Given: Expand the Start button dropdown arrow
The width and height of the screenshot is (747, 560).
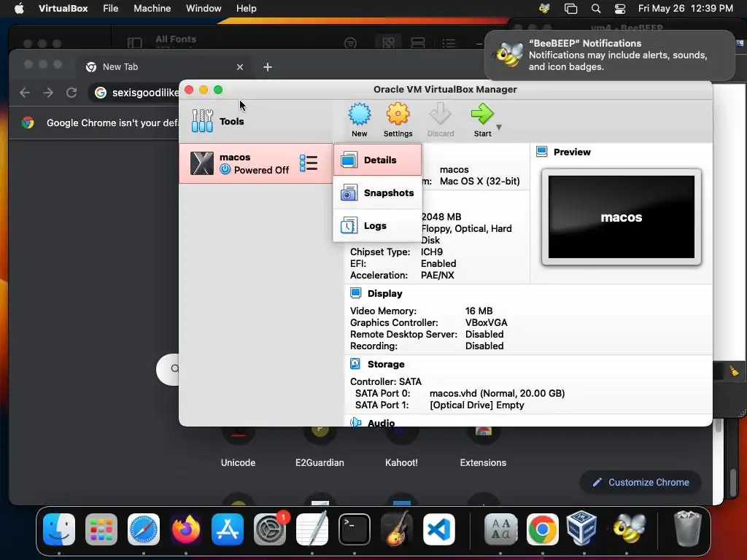Looking at the screenshot, I should [499, 127].
